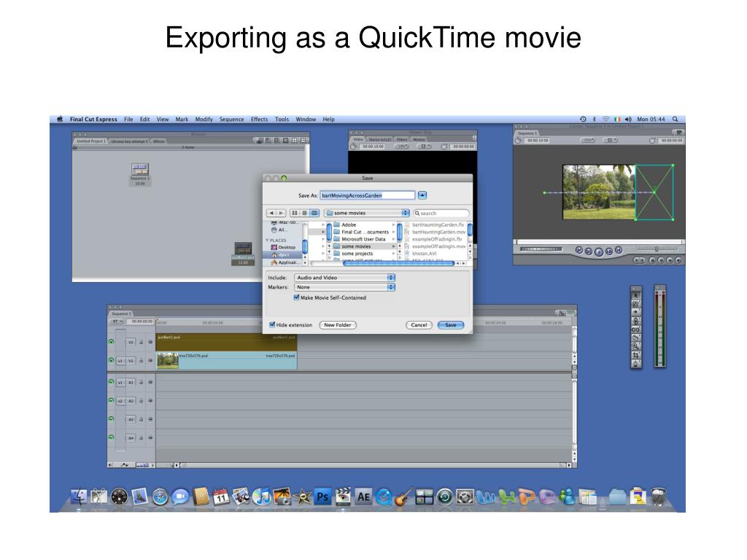Select the Roll Edit tool in palette
Viewport: 747px width, 560px height.
(636, 321)
